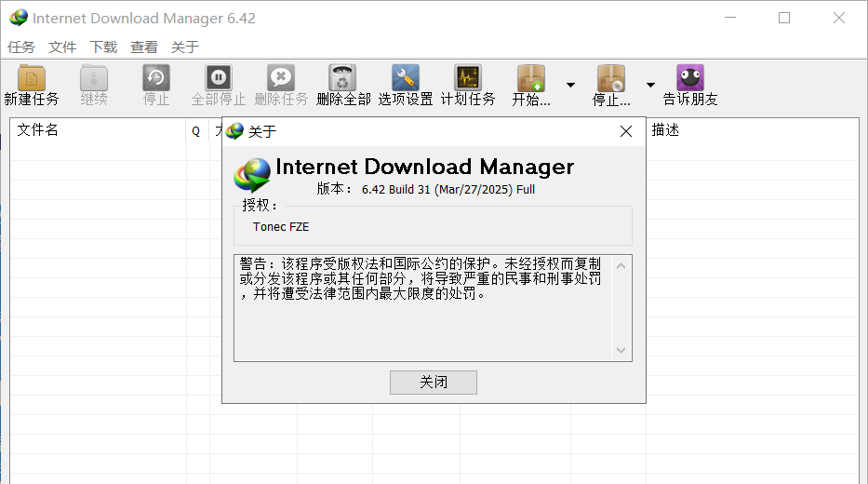Click the 新建任务 (new task) toolbar icon
868x484 pixels.
(32, 77)
